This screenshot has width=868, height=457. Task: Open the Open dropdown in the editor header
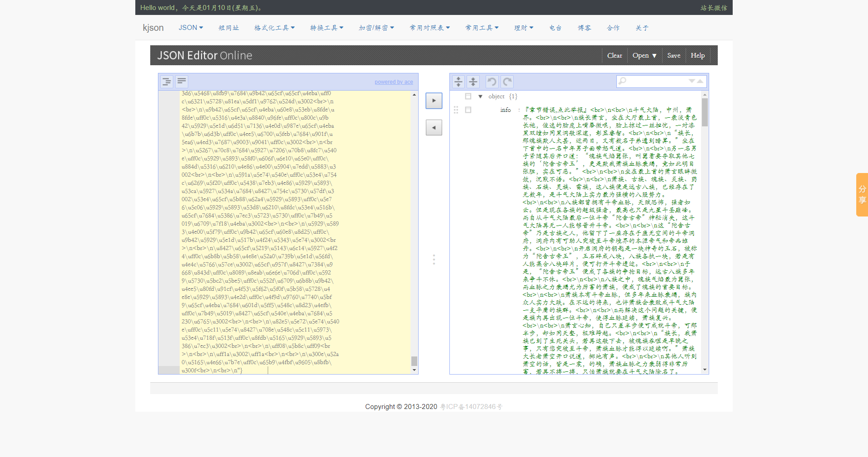pyautogui.click(x=644, y=55)
